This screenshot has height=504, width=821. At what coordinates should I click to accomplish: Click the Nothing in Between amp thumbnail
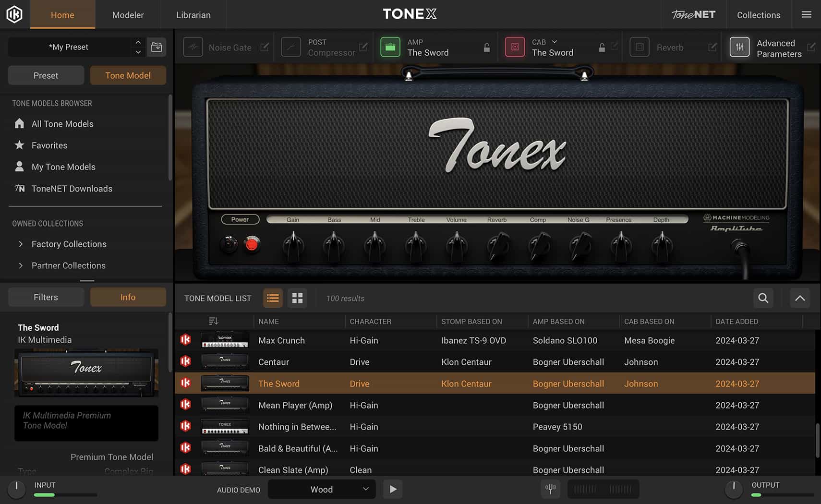pos(225,427)
